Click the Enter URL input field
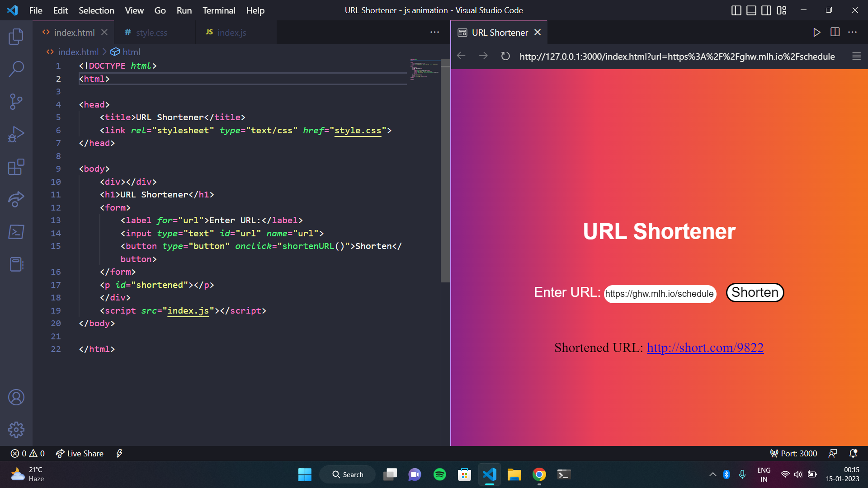This screenshot has height=488, width=868. [660, 294]
